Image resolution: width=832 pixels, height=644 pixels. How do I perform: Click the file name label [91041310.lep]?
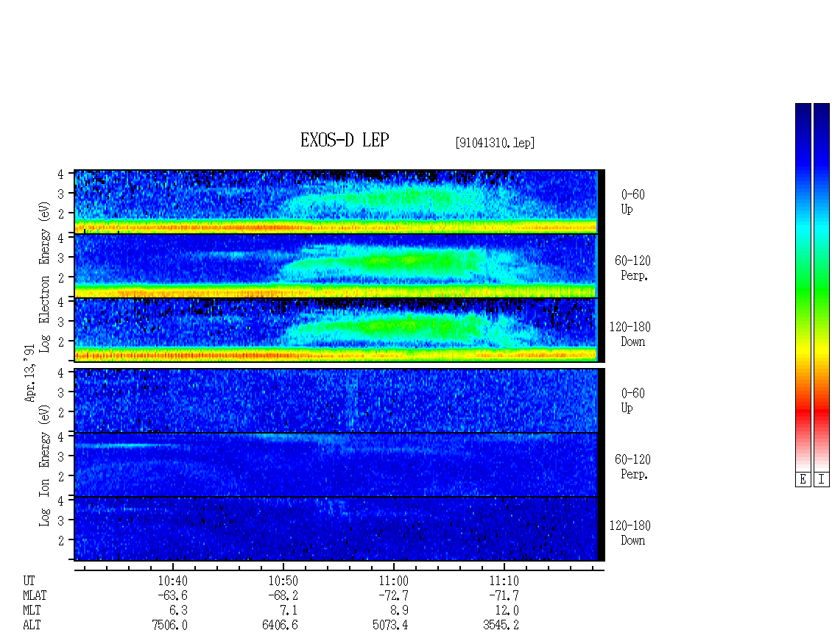495,143
